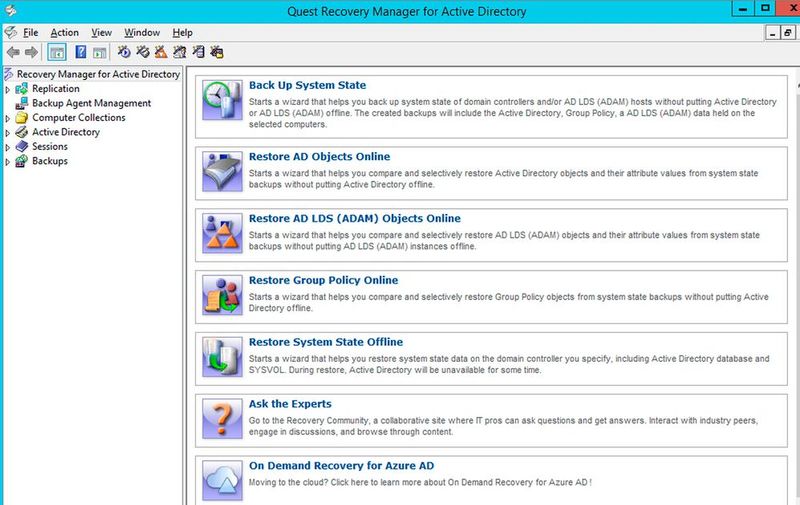Click the Ask the Experts question mark icon

coord(222,419)
